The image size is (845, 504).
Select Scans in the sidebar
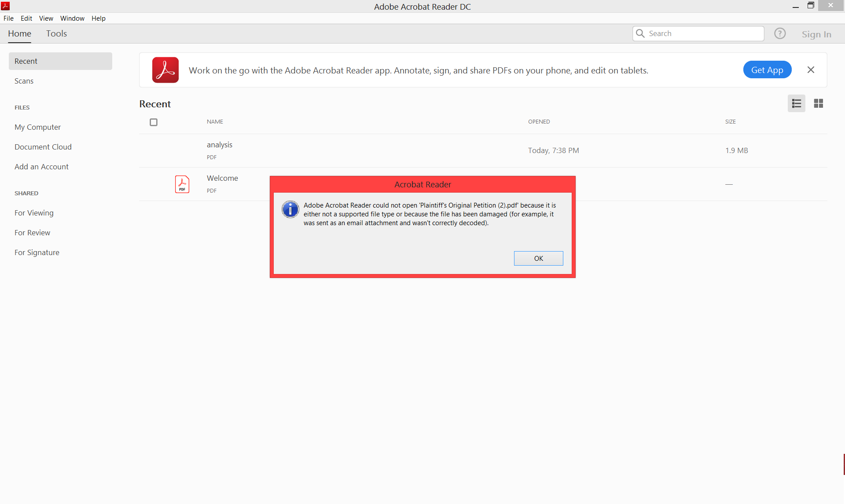[24, 81]
